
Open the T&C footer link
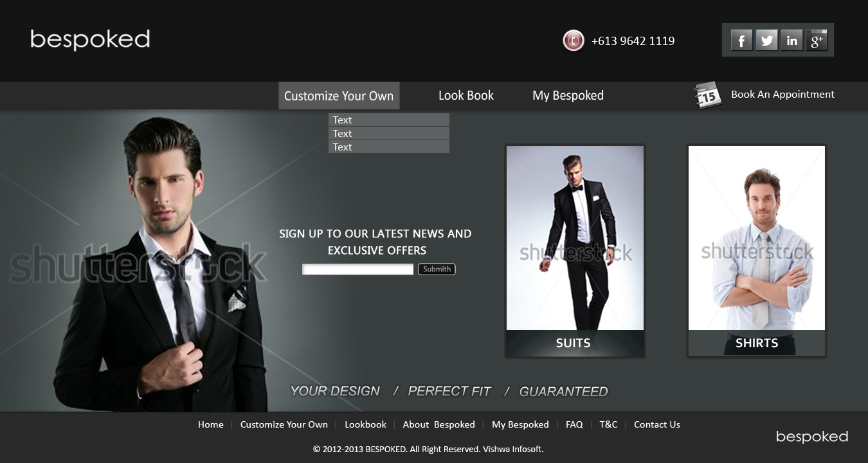coord(608,424)
